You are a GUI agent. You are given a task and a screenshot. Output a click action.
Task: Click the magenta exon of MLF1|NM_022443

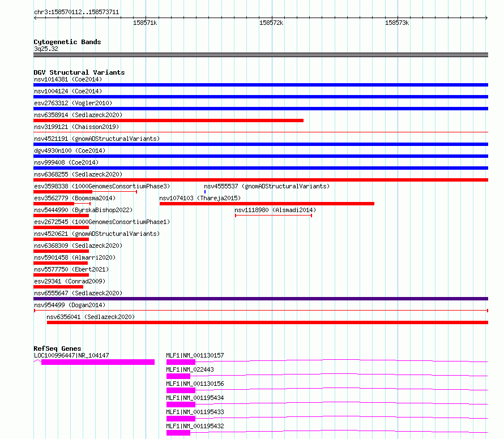178,376
